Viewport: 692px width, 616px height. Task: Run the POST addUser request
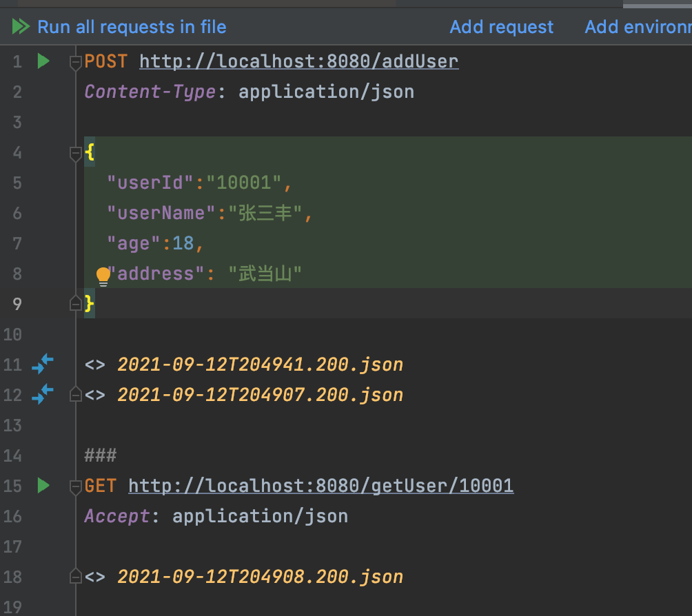[x=43, y=61]
